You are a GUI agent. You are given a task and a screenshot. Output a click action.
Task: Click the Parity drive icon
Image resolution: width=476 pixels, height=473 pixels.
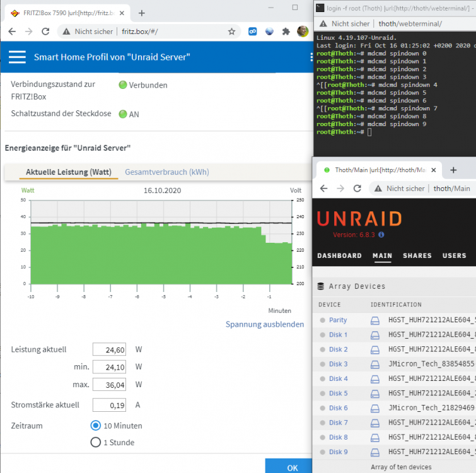375,320
